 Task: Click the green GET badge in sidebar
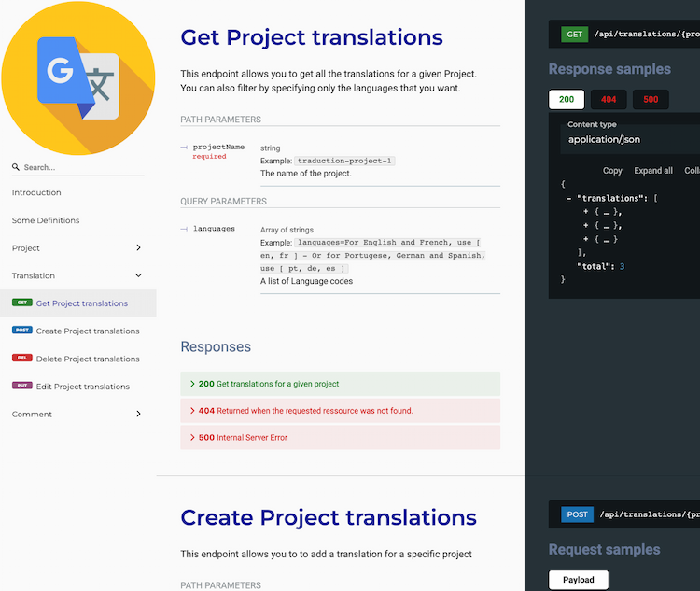(21, 303)
